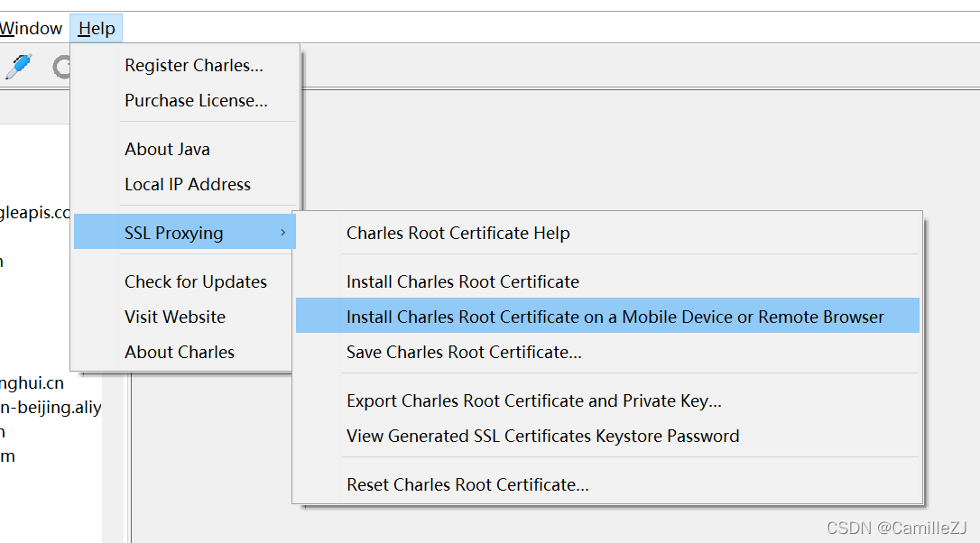Choose Reset Charles Root Certificate...
The height and width of the screenshot is (543, 980).
click(467, 484)
